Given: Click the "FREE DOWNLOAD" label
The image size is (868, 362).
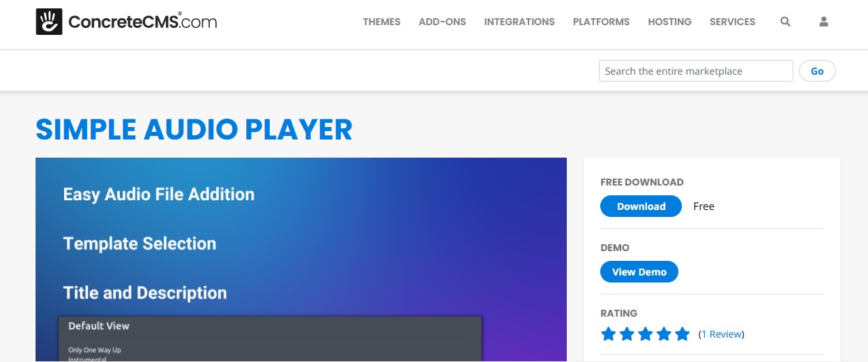Looking at the screenshot, I should pos(642,182).
